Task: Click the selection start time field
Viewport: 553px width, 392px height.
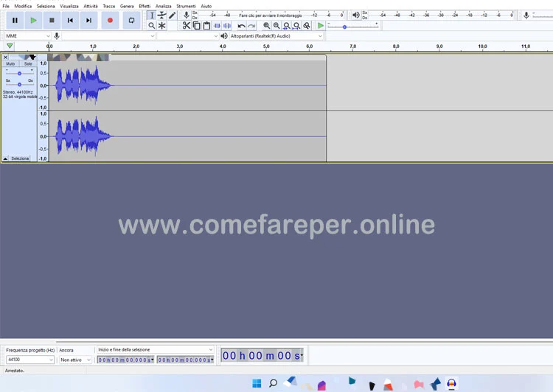Action: coord(125,360)
